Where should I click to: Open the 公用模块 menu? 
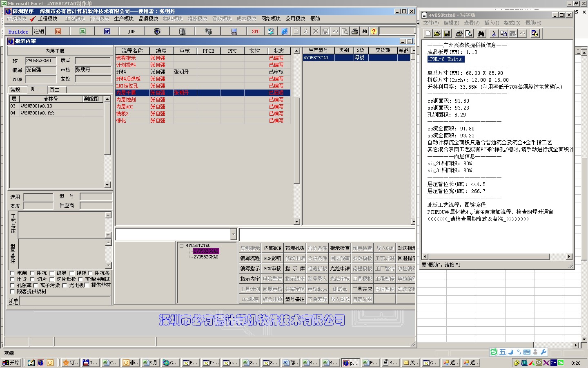pos(295,19)
